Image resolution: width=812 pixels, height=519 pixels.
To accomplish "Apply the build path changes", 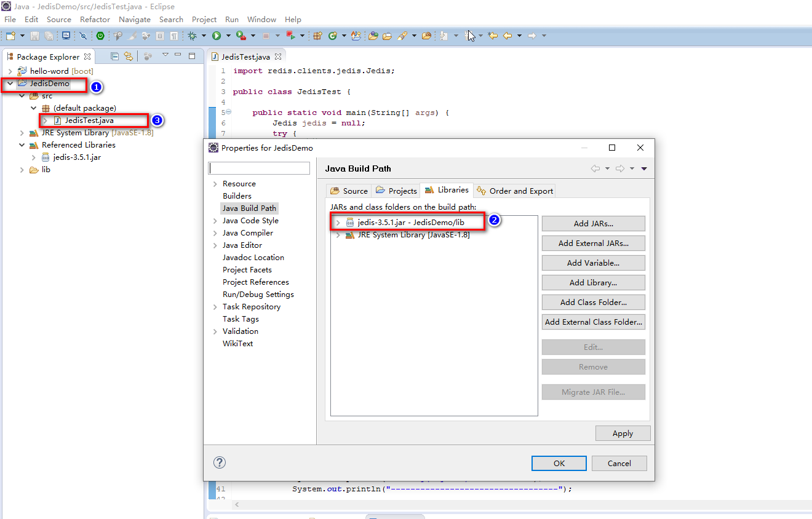I will click(623, 433).
